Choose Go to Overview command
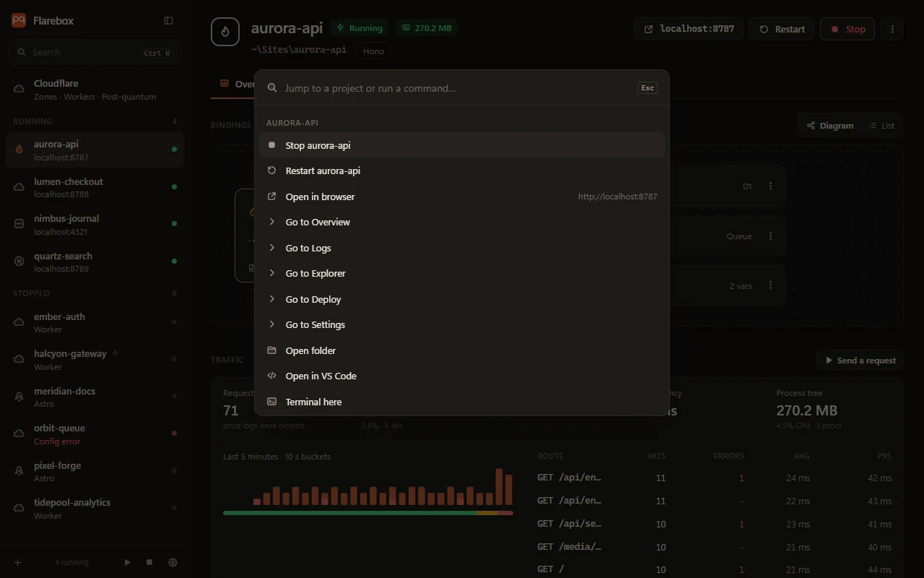The width and height of the screenshot is (924, 578). 462,222
